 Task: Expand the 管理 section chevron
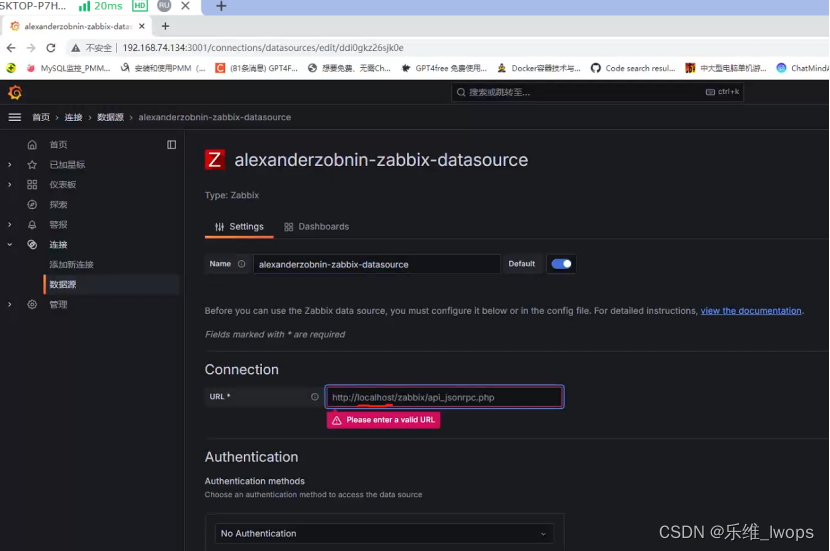[x=10, y=304]
